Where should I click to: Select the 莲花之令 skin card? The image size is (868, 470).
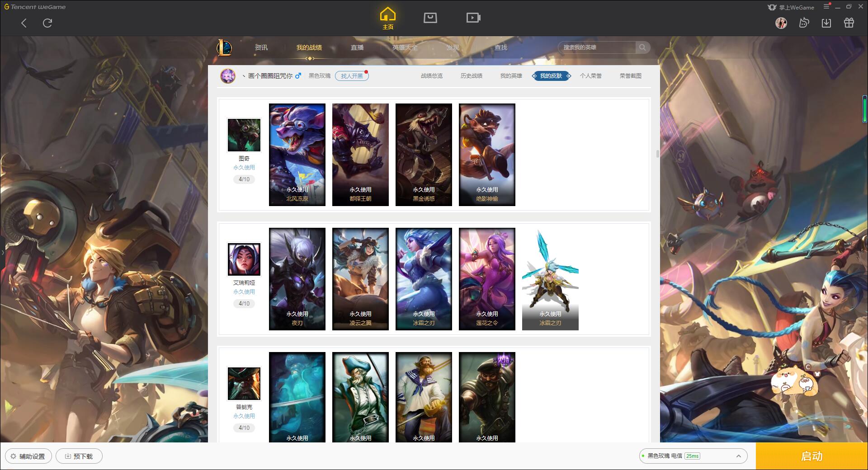(487, 279)
